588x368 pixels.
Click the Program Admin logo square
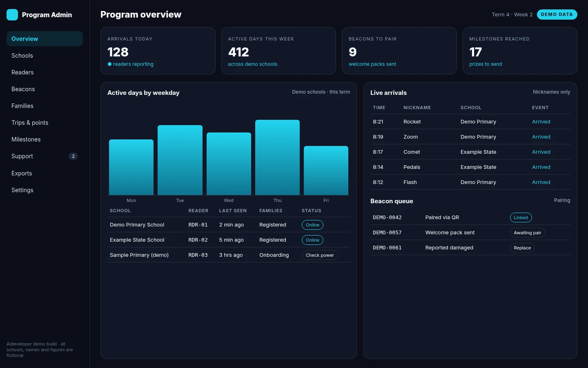click(x=12, y=15)
